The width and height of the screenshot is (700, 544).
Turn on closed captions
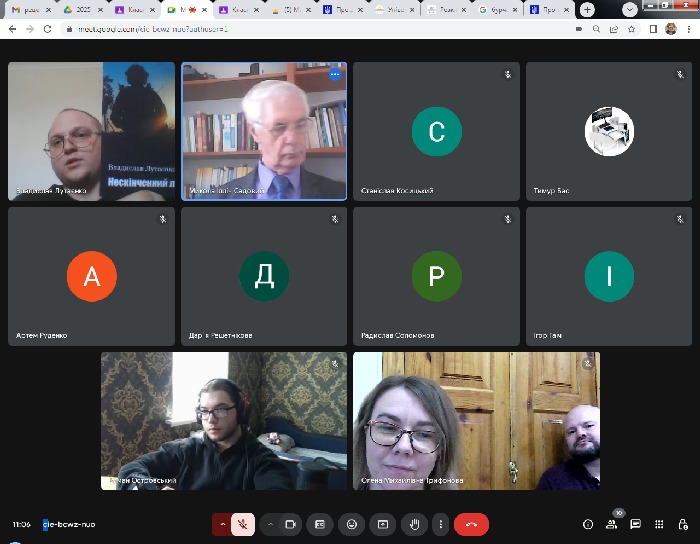pos(320,524)
